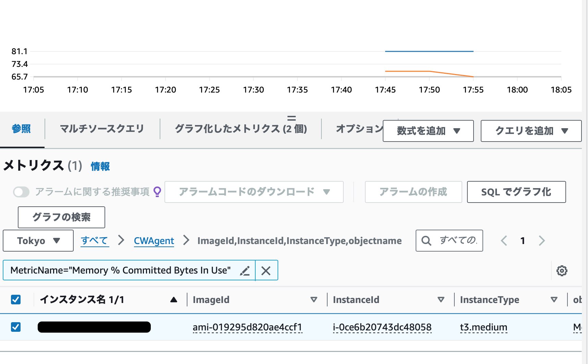Click the pencil edit icon on metric filter
Screen dimensions: 588x364
[245, 271]
